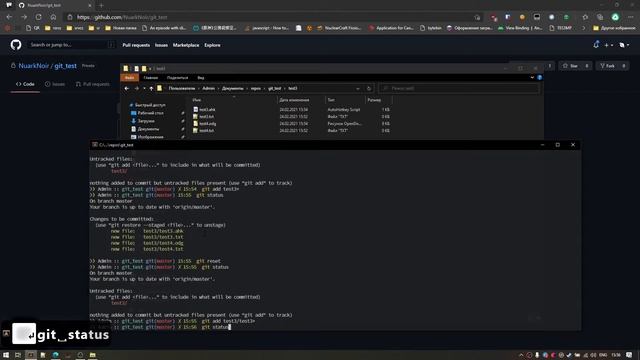The height and width of the screenshot is (360, 640).
Task: Open the Другие избранное bookmarks folder
Action: tap(614, 28)
